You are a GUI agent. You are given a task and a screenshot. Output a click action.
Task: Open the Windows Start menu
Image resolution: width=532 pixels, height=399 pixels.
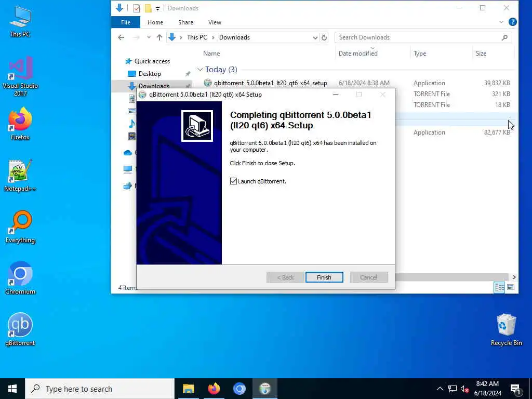(12, 389)
